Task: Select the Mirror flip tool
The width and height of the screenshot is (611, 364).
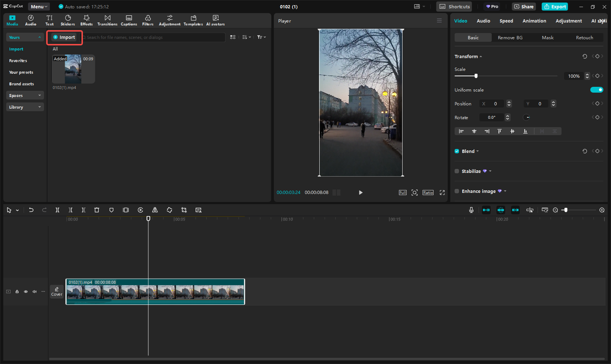Action: 155,210
